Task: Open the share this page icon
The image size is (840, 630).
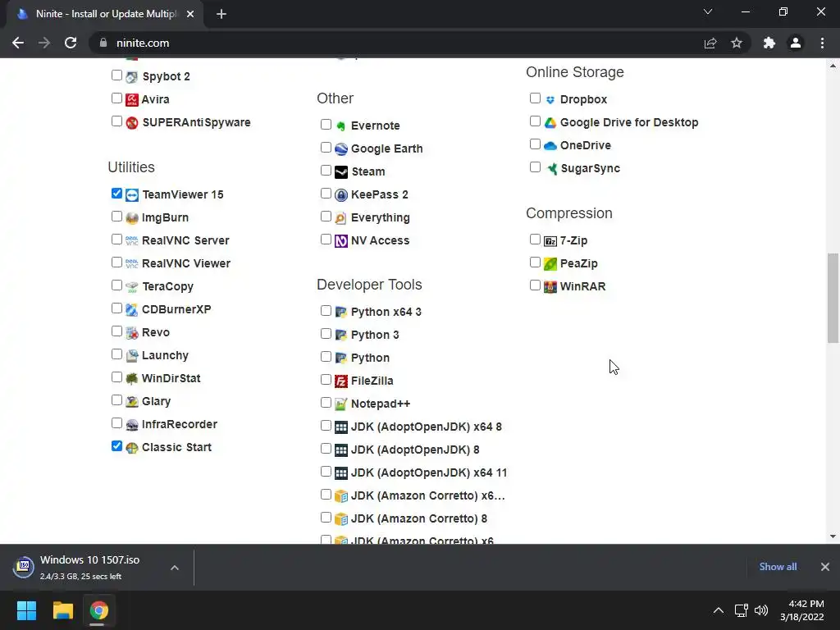Action: click(x=710, y=43)
